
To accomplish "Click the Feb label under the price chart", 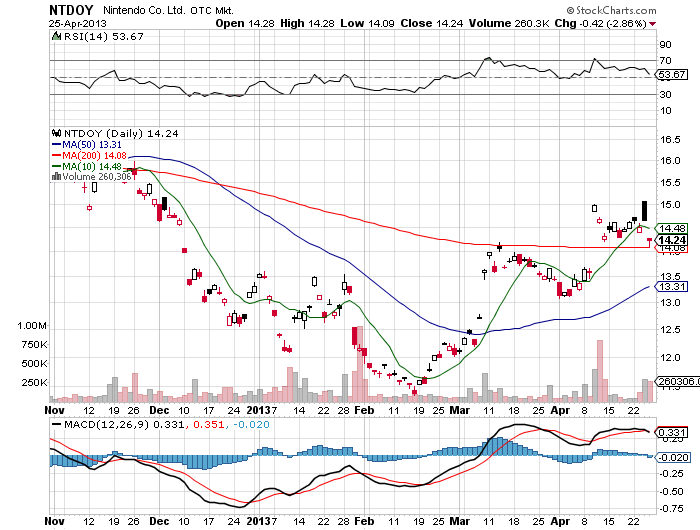I will (364, 410).
